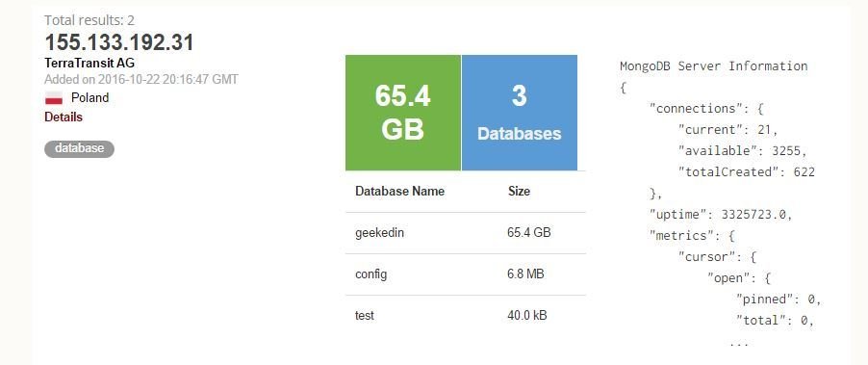Click the 40.0 kB size cell
Image resolution: width=868 pixels, height=365 pixels.
tap(527, 316)
